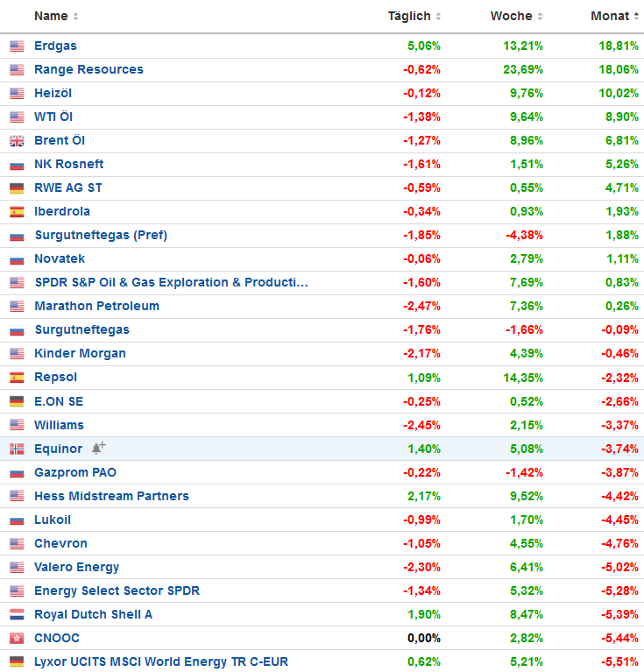Image resolution: width=644 pixels, height=672 pixels.
Task: Open the Gazprom PAO link
Action: pyautogui.click(x=75, y=472)
